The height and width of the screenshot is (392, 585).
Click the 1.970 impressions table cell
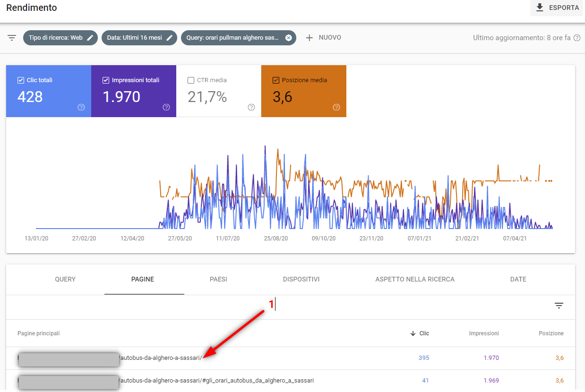pos(491,358)
